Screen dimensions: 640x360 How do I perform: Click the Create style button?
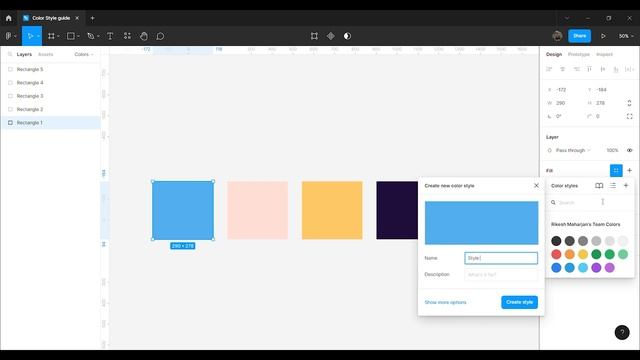[x=519, y=302]
